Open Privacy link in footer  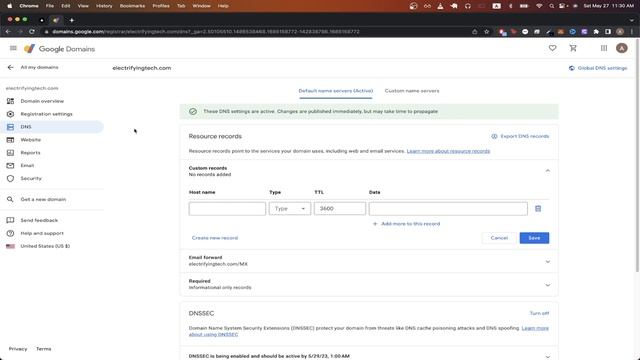tap(18, 349)
